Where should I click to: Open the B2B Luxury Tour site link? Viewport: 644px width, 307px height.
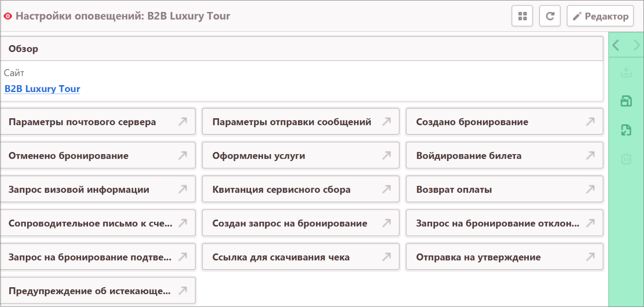[x=42, y=89]
